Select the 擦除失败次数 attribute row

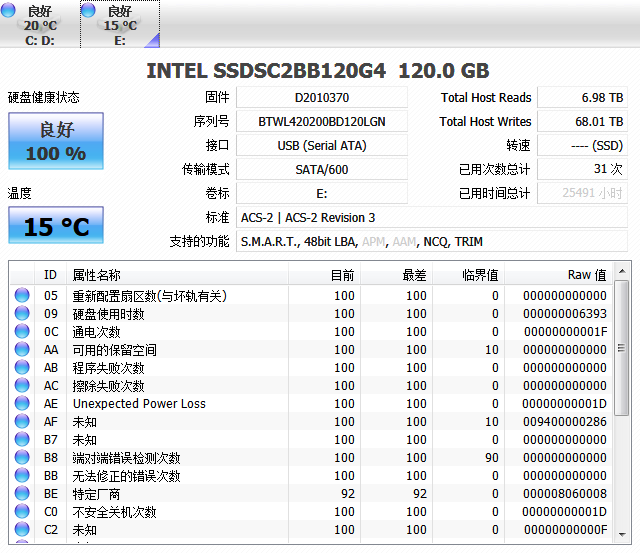(311, 385)
